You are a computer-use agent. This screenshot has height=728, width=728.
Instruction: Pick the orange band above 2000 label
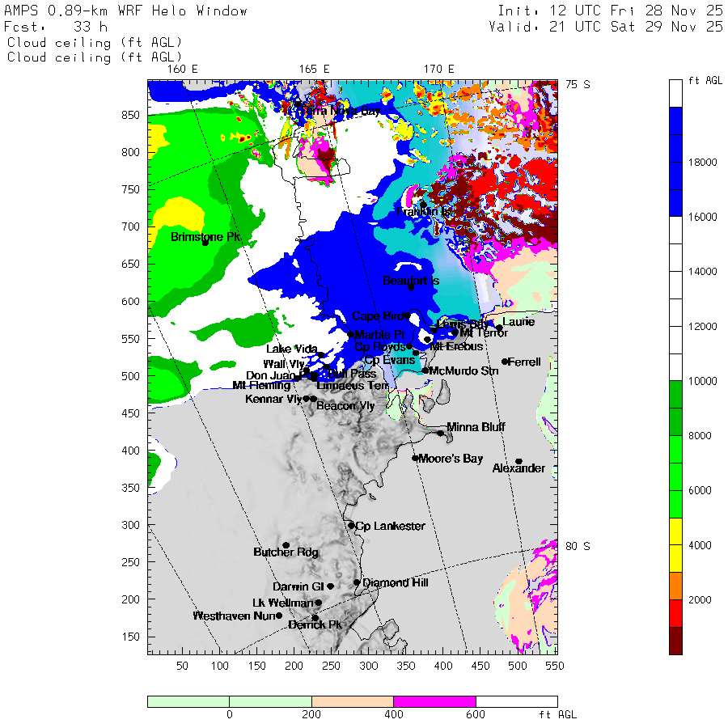pyautogui.click(x=675, y=586)
